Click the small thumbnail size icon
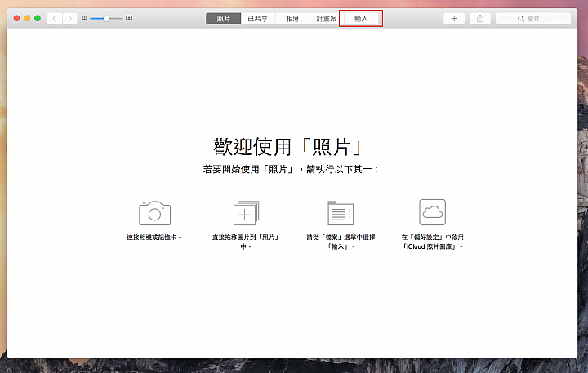The height and width of the screenshot is (373, 588). tap(84, 18)
